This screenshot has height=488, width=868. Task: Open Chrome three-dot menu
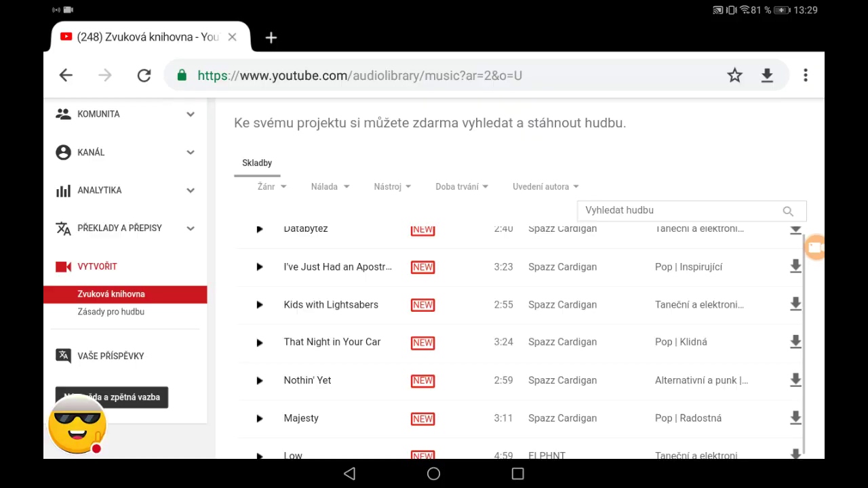tap(806, 75)
